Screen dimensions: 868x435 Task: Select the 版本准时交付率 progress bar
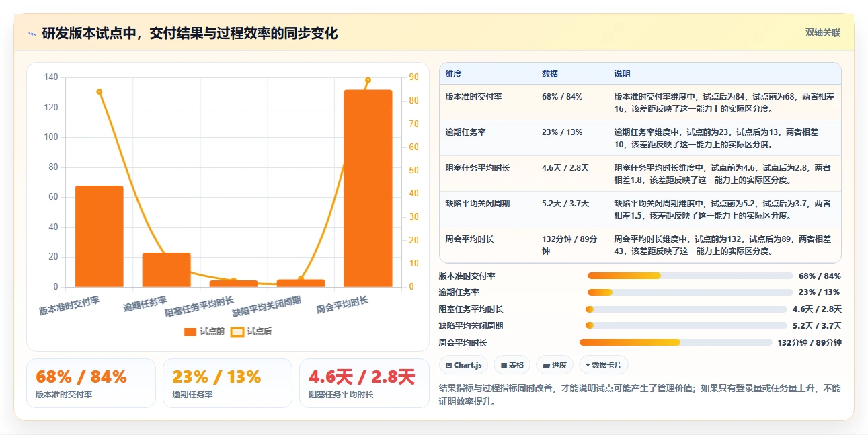coord(691,276)
